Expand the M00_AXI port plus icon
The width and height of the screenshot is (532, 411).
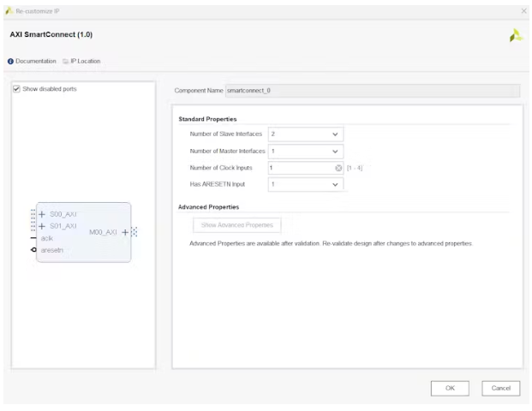coord(124,232)
